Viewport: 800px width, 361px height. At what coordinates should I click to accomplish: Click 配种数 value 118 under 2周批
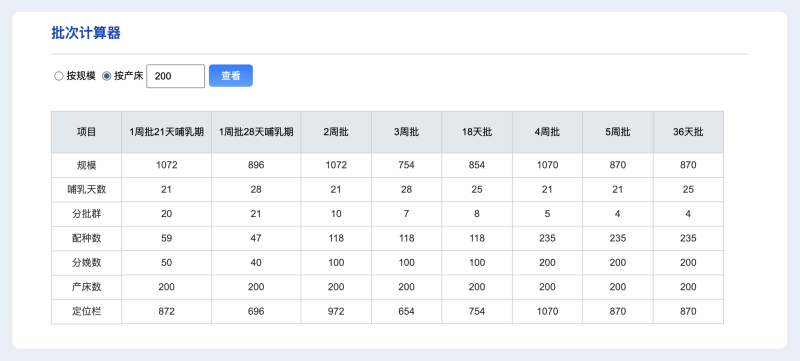(x=336, y=238)
